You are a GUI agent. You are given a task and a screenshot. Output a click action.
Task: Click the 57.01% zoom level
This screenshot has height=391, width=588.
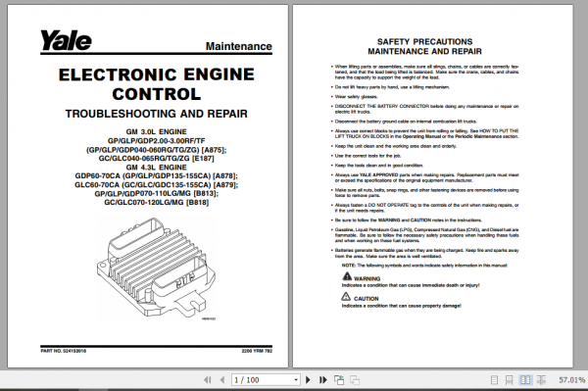(x=572, y=380)
